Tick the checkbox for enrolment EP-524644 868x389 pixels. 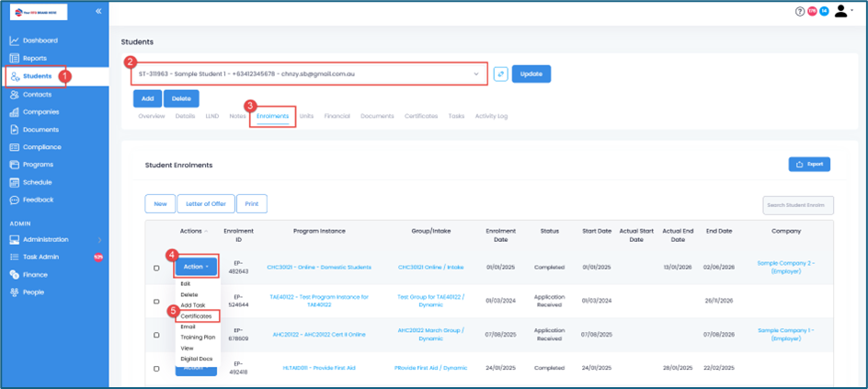pyautogui.click(x=156, y=301)
